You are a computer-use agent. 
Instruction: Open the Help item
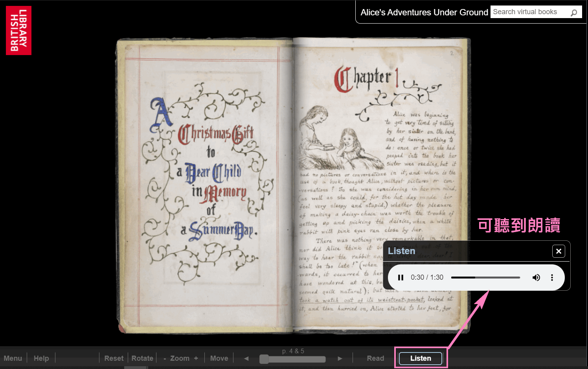pyautogui.click(x=41, y=358)
